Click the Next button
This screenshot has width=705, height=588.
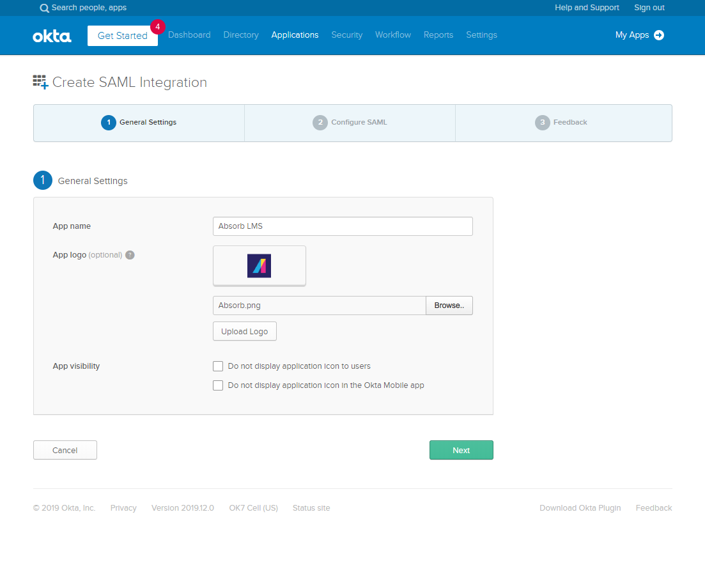tap(461, 450)
